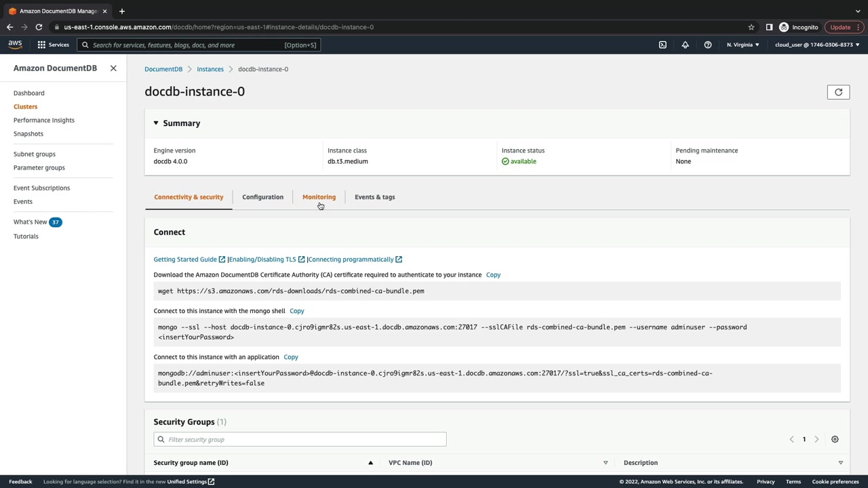868x488 pixels.
Task: Open the cloud_user account dropdown
Action: pyautogui.click(x=817, y=45)
